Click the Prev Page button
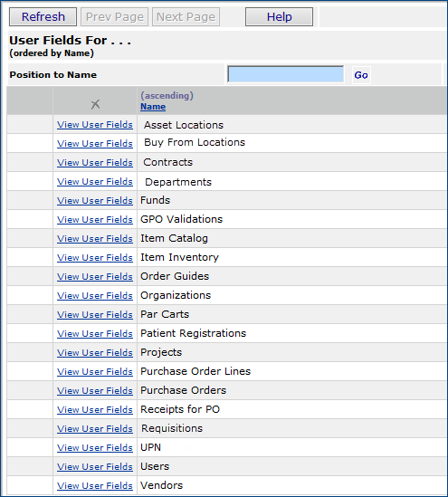Image resolution: width=448 pixels, height=497 pixels. [x=114, y=17]
